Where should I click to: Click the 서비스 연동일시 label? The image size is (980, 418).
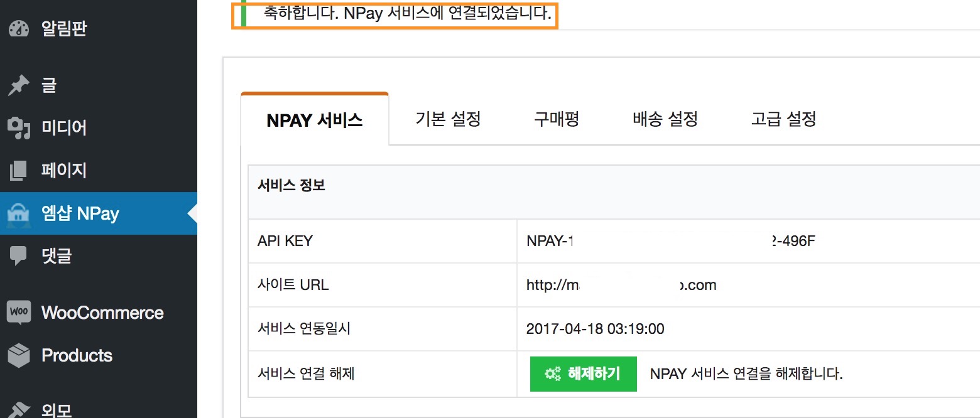point(304,329)
